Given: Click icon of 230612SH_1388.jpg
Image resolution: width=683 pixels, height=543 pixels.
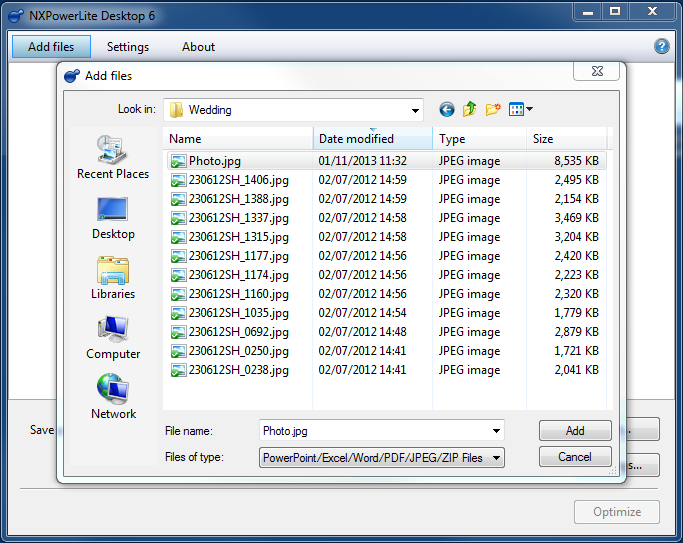Looking at the screenshot, I should pyautogui.click(x=178, y=199).
